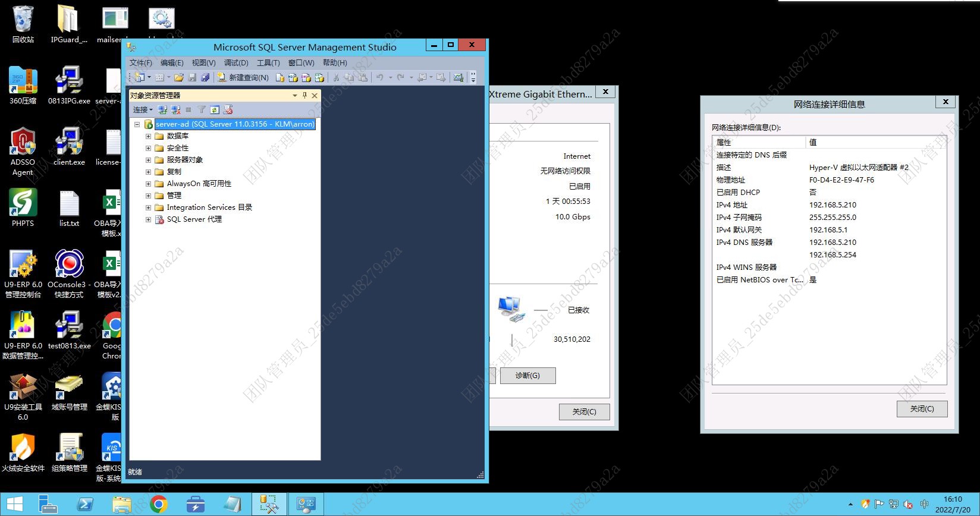Select SQL Server 代理 tree item
This screenshot has height=516, width=980.
coord(194,219)
